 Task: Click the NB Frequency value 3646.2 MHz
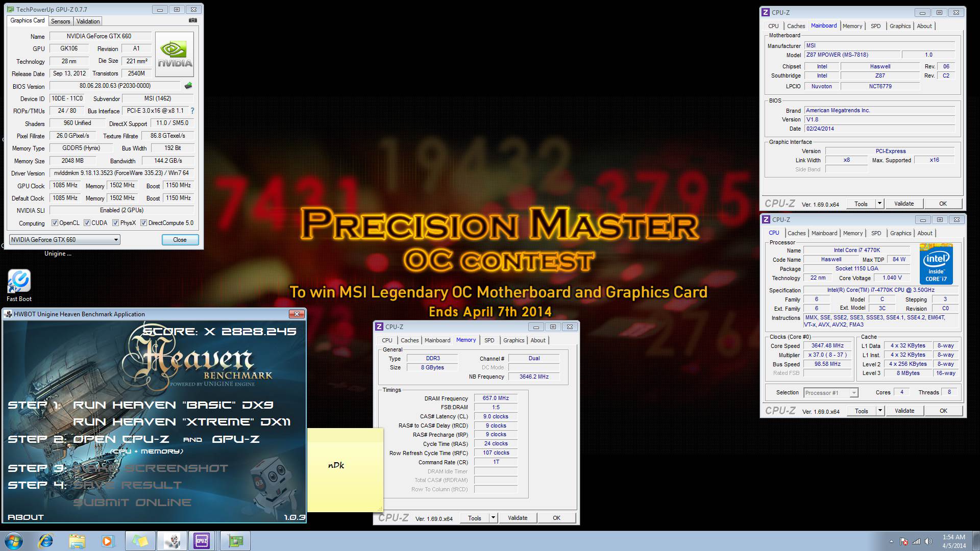pos(534,377)
